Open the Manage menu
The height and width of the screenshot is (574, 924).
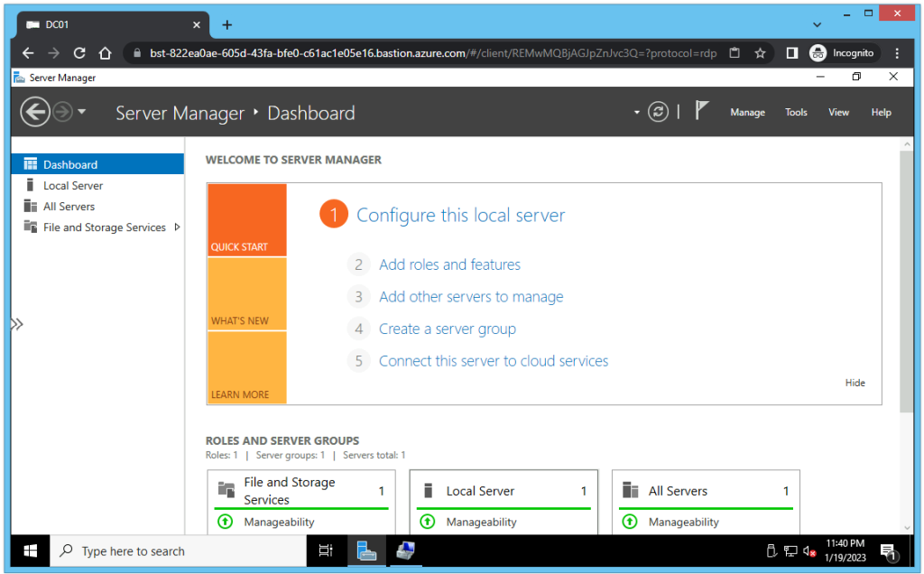pyautogui.click(x=747, y=112)
